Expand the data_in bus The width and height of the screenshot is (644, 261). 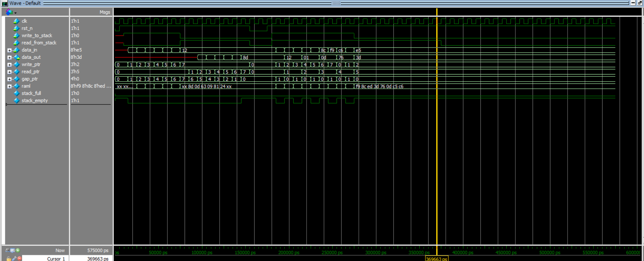pos(10,50)
